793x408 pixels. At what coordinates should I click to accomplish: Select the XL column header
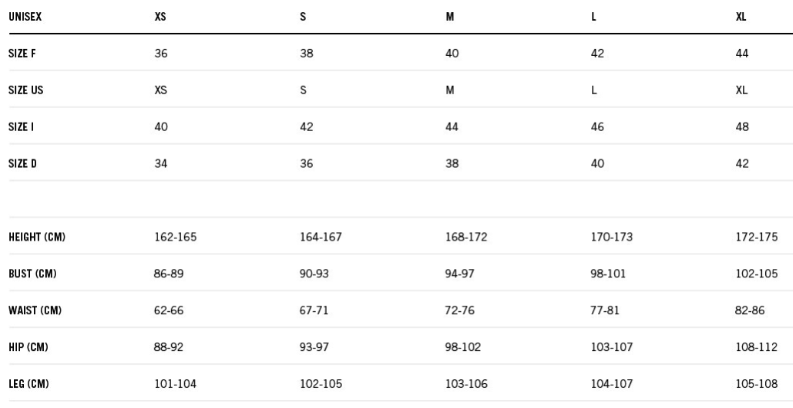click(x=741, y=17)
